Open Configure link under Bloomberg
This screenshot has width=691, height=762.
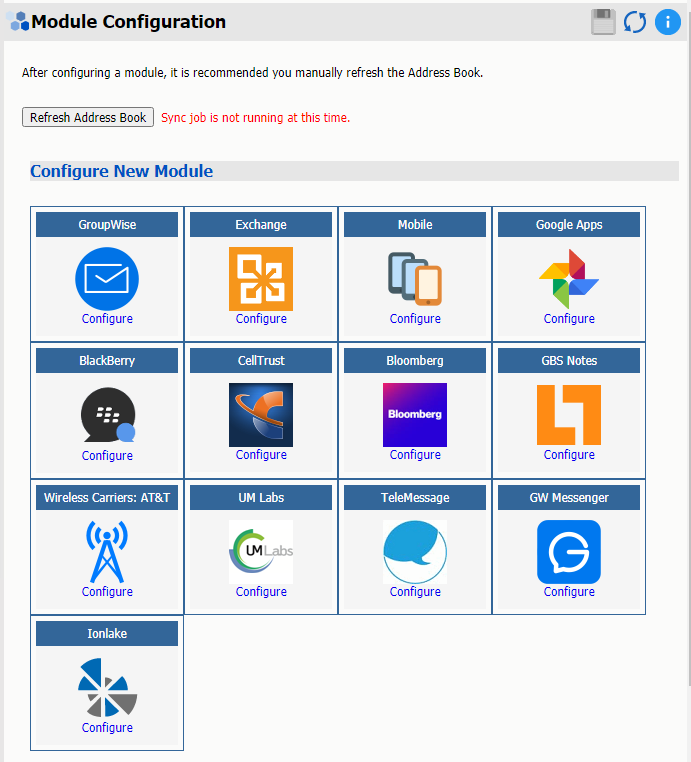coord(415,455)
